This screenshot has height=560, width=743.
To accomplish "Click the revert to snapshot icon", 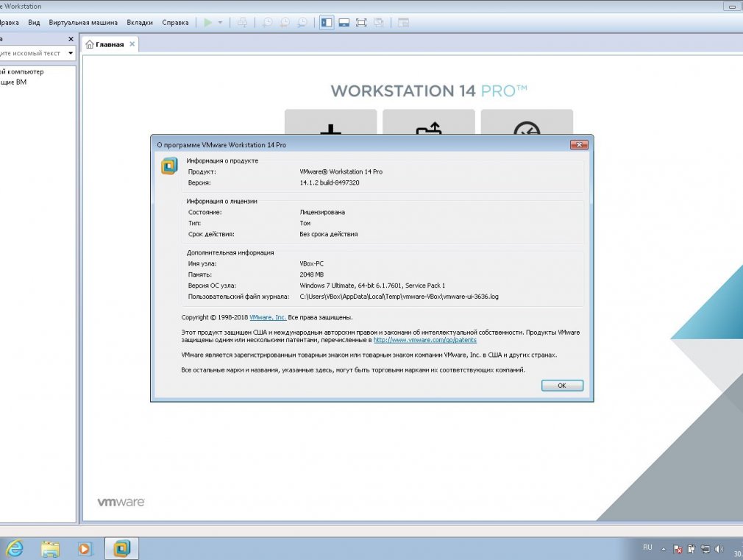I will pos(285,23).
